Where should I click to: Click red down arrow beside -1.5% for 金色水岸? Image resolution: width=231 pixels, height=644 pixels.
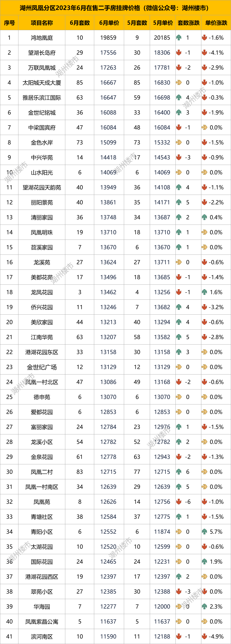pos(204,142)
